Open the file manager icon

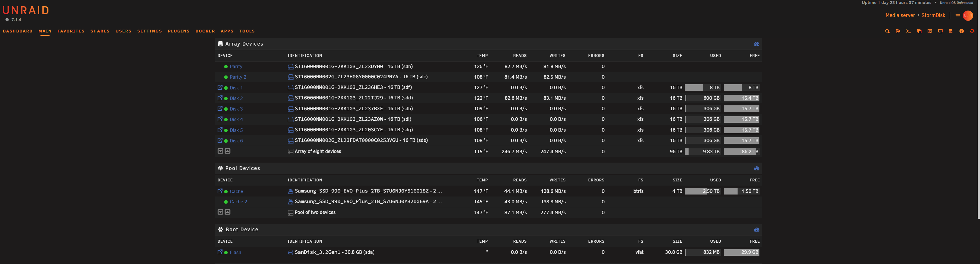tap(919, 32)
